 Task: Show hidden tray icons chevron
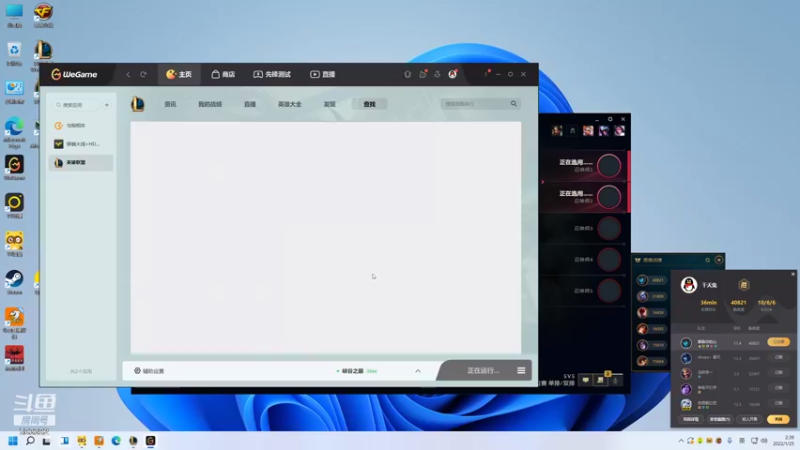pyautogui.click(x=681, y=441)
